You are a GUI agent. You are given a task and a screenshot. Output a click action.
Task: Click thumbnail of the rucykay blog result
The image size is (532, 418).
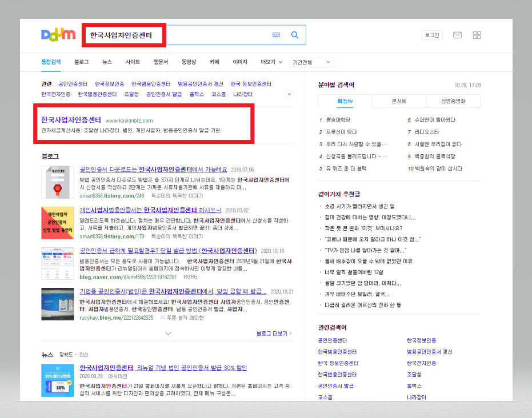[57, 304]
